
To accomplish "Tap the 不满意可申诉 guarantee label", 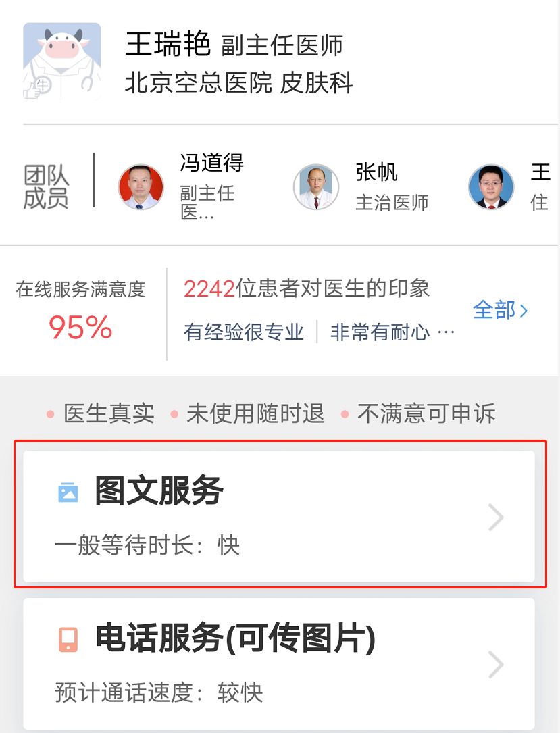I will click(426, 413).
